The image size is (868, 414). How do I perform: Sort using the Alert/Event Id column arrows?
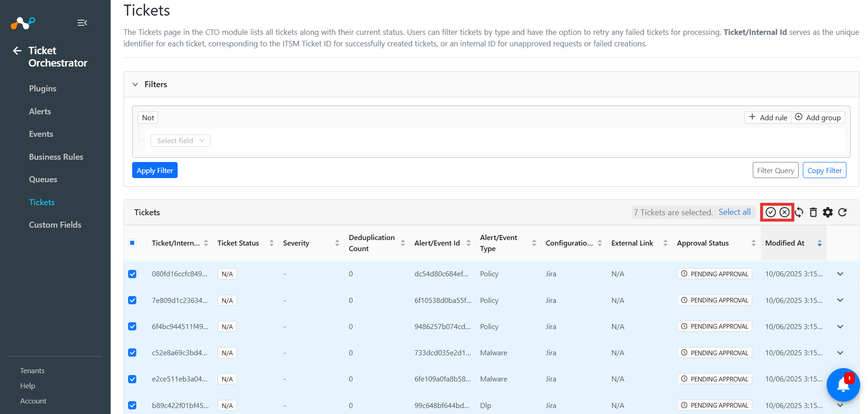[469, 243]
